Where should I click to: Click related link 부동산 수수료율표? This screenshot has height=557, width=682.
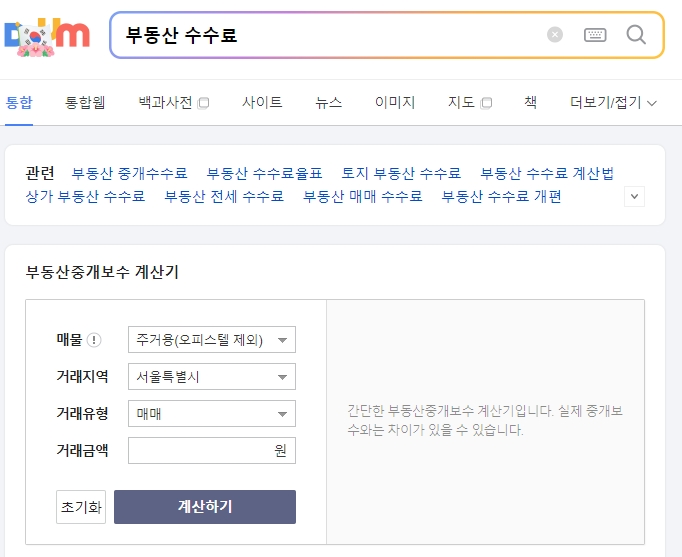264,173
